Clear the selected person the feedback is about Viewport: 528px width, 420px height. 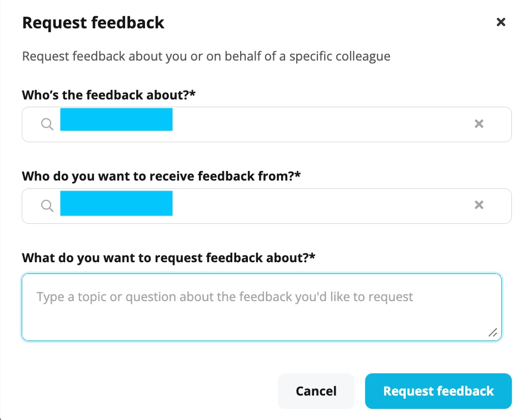coord(479,124)
